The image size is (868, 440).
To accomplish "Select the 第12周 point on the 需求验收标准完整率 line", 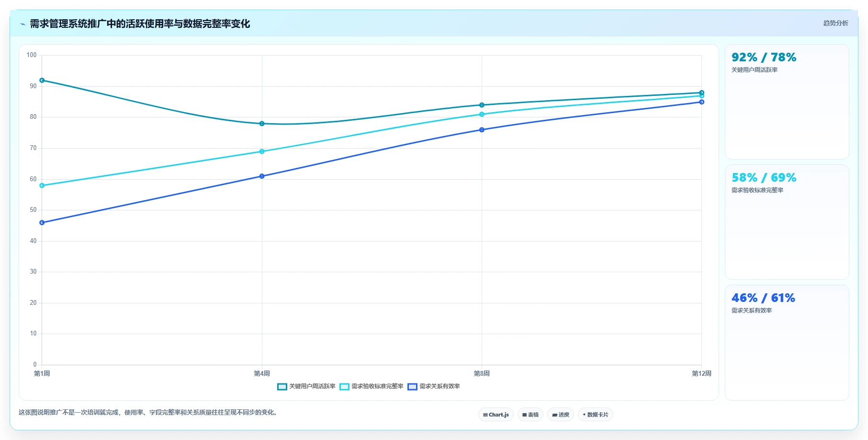I will click(x=701, y=96).
